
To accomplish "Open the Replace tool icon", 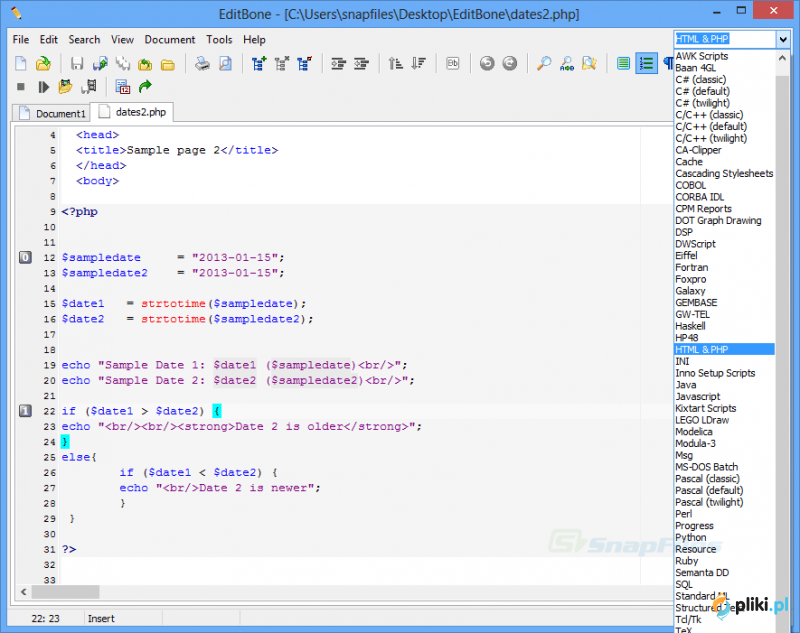I will [x=566, y=64].
